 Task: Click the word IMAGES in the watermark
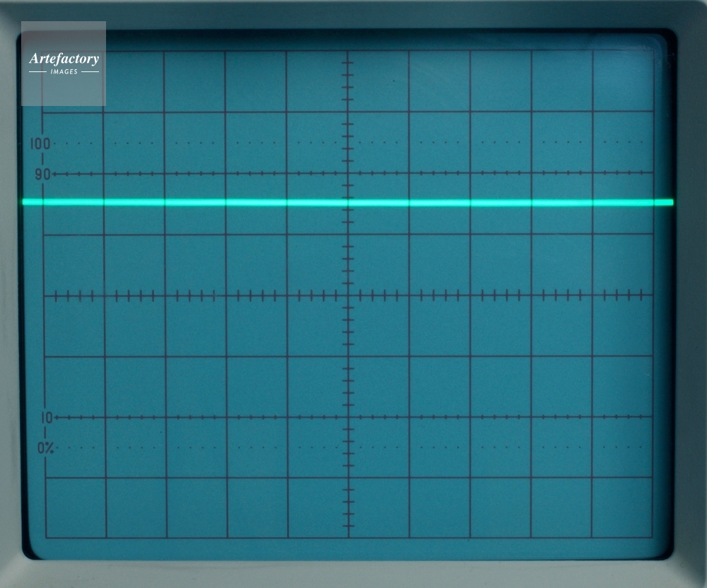[64, 72]
